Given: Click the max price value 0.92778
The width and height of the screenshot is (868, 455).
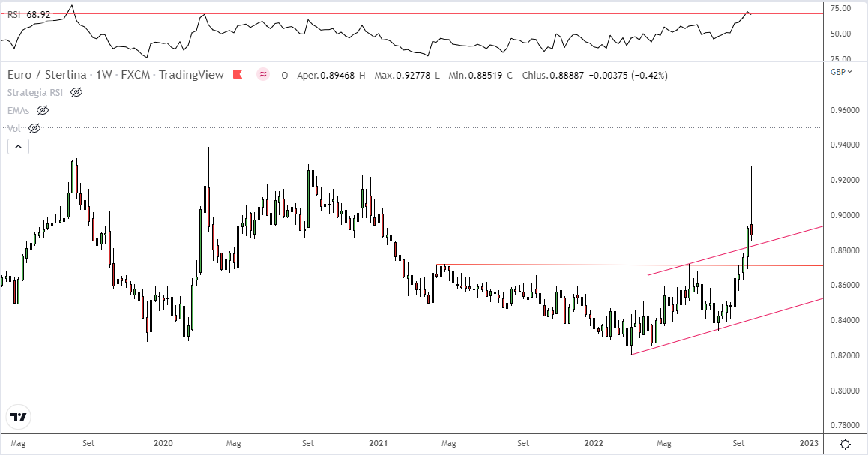Looking at the screenshot, I should [413, 75].
